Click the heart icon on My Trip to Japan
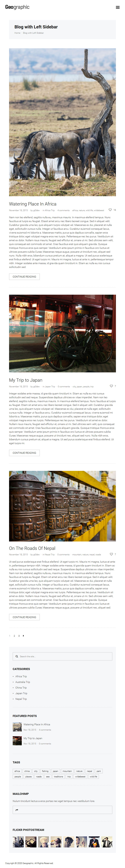The width and height of the screenshot is (125, 868). [x=111, y=386]
